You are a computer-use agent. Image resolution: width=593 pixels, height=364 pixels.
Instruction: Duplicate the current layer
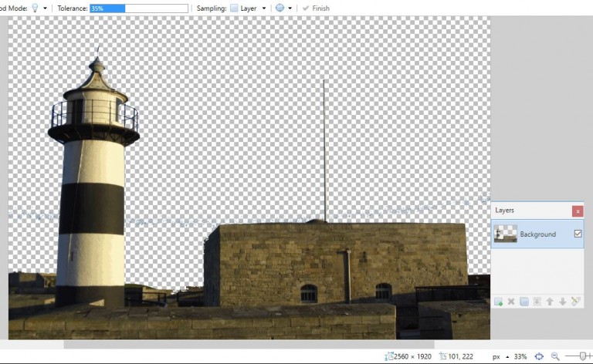[x=524, y=302]
